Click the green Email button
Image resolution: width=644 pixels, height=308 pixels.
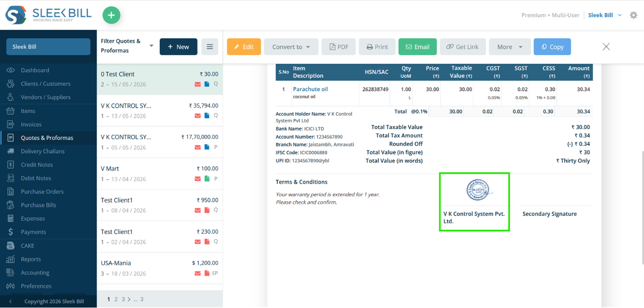click(x=417, y=47)
